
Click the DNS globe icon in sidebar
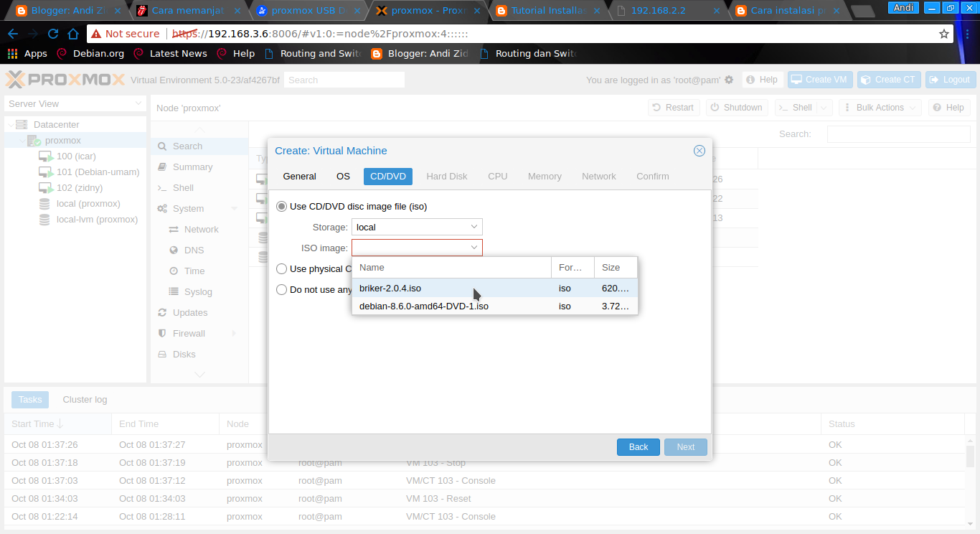(185, 250)
